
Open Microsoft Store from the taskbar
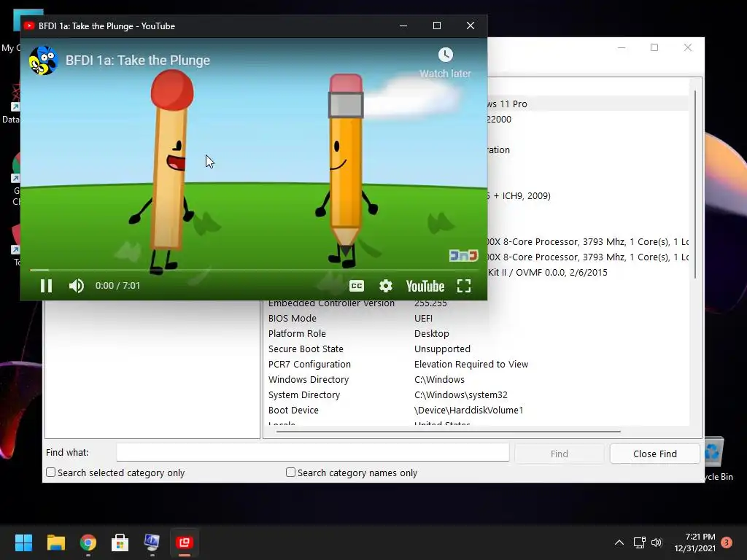(120, 542)
